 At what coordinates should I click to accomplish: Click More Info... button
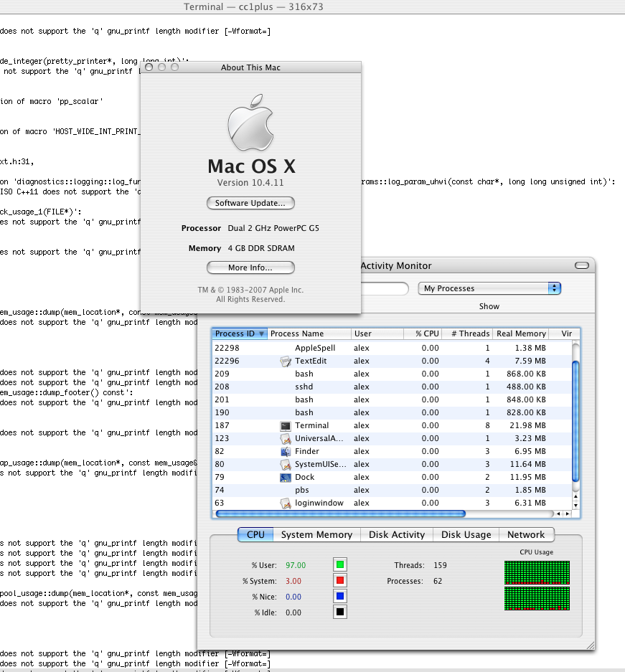[250, 268]
